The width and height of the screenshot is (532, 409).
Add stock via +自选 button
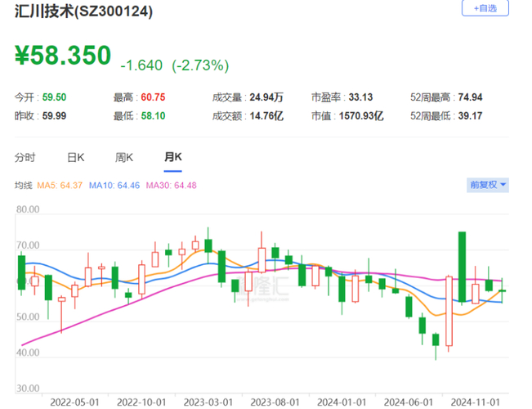[x=485, y=8]
